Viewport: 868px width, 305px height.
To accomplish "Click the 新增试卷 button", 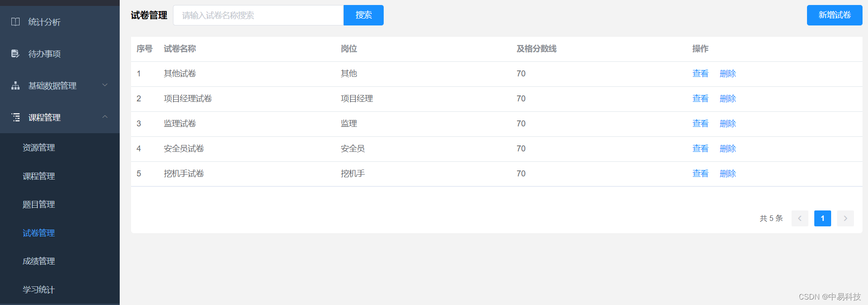I will (834, 15).
